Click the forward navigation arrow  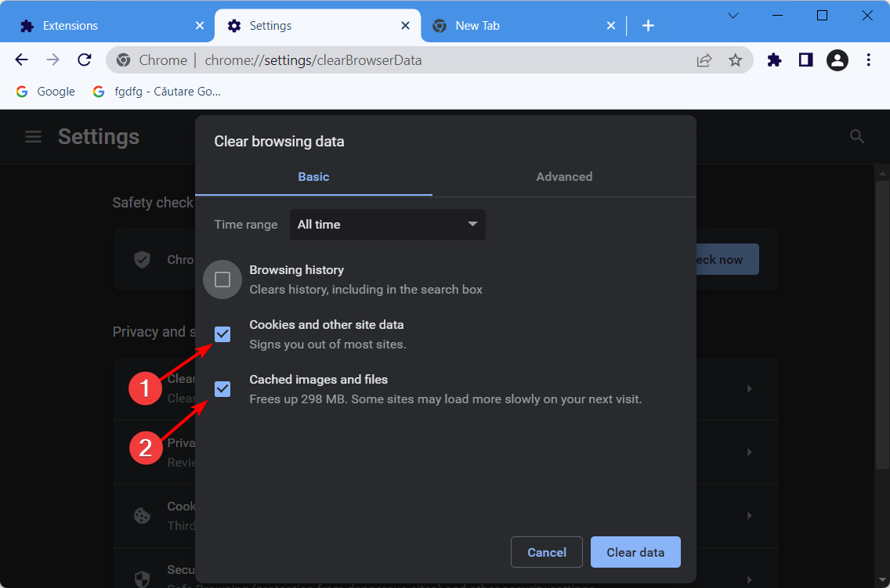pos(52,60)
